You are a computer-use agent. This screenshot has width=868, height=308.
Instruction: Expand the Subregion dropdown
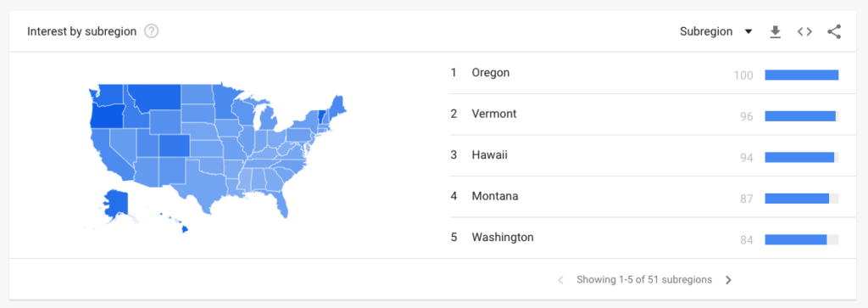click(x=715, y=31)
